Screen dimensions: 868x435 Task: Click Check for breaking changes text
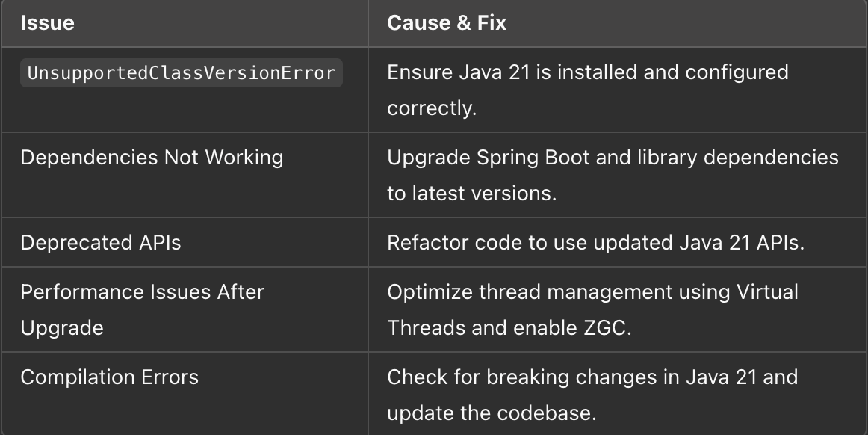tap(592, 377)
